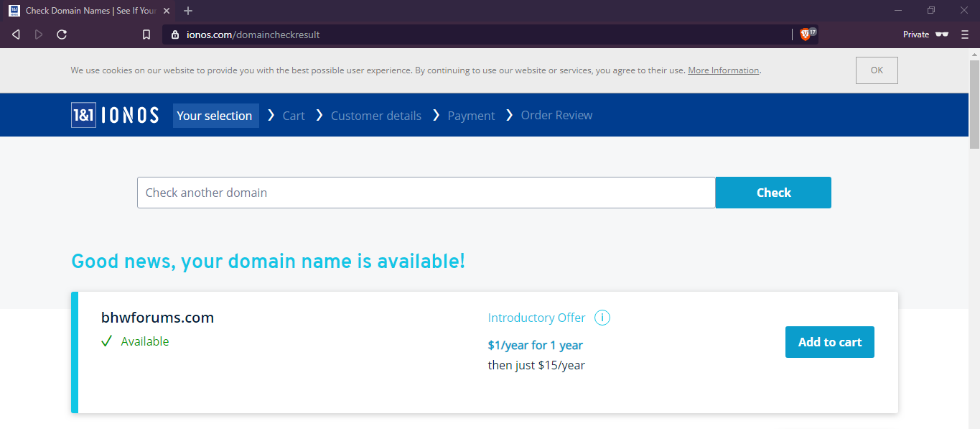Go to the Cart step

(294, 116)
